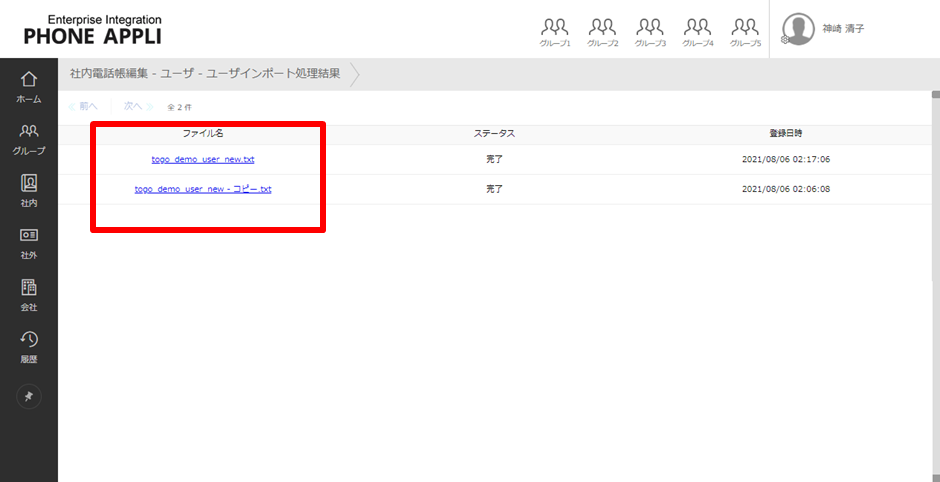940x482 pixels.
Task: Click the pin icon in sidebar
Action: [x=29, y=397]
